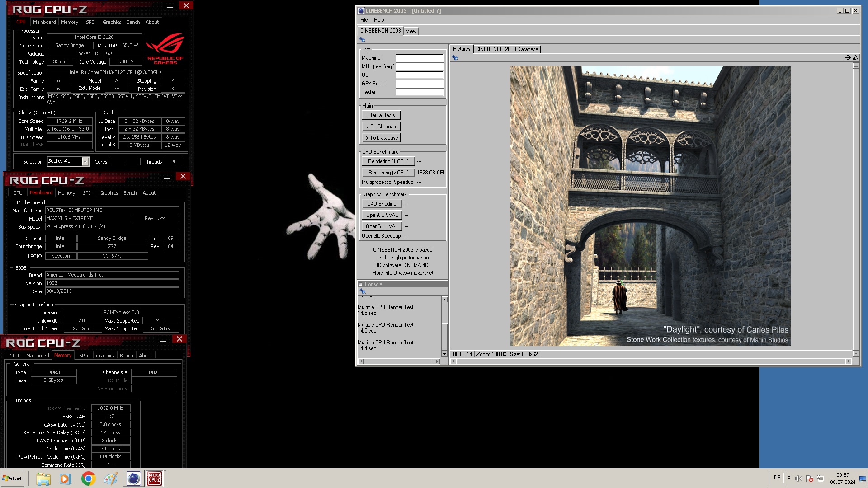Switch to the View tab in CINEBENCH
Image resolution: width=868 pixels, height=488 pixels.
coord(411,31)
